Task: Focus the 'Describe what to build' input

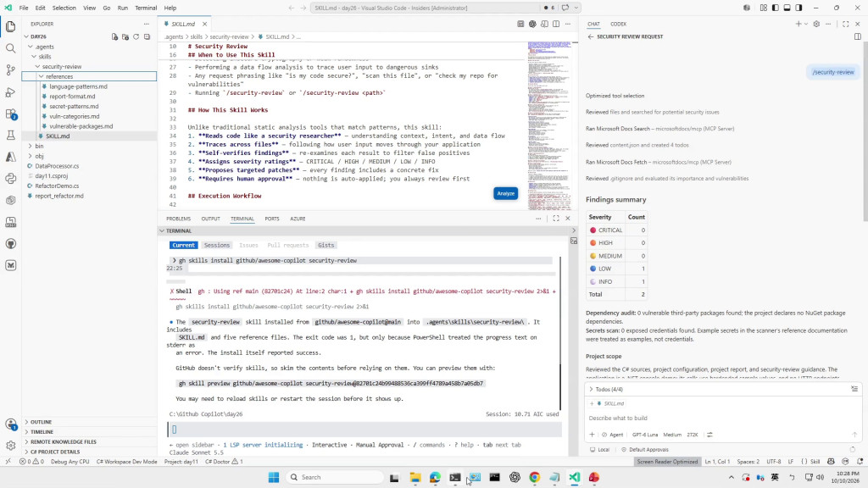Action: [x=722, y=419]
